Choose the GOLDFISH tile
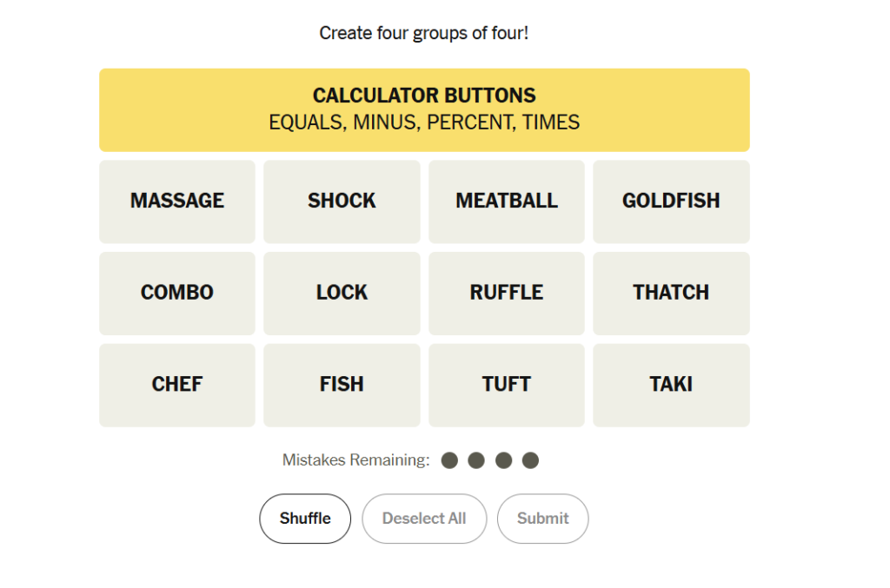Viewport: 890px width, 588px height. [x=671, y=202]
